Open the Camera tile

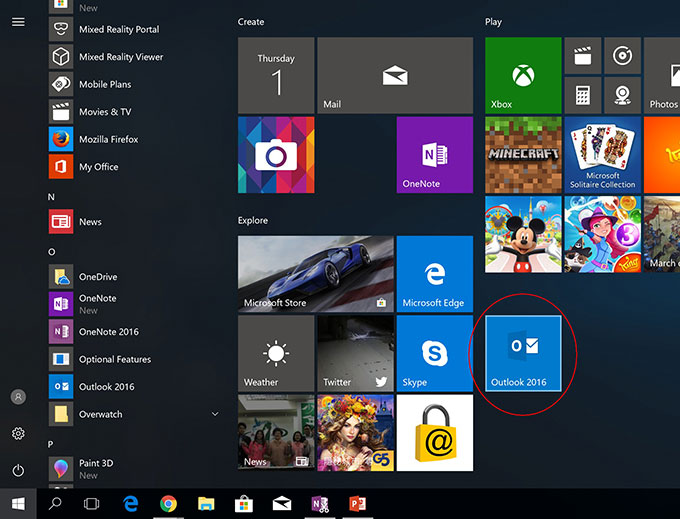pos(276,155)
